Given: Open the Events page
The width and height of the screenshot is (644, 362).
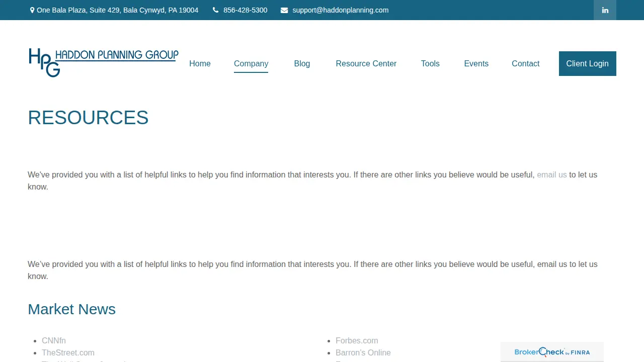Looking at the screenshot, I should click(x=476, y=63).
